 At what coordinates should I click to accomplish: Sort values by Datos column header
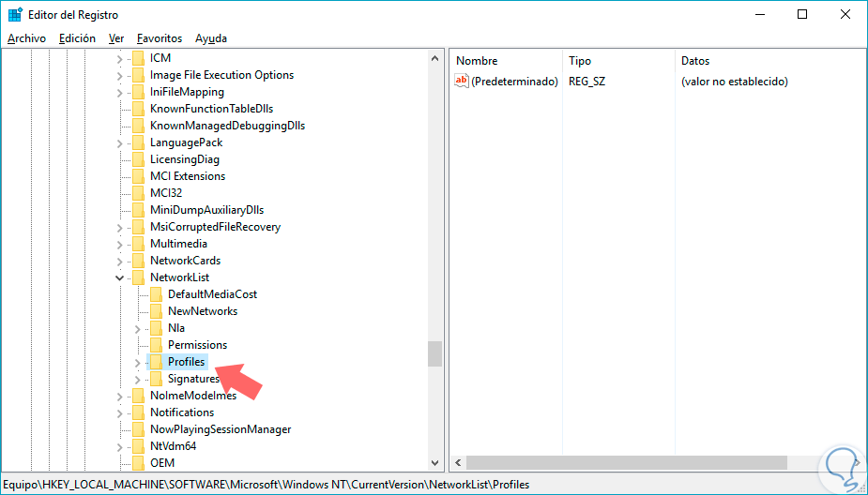770,61
